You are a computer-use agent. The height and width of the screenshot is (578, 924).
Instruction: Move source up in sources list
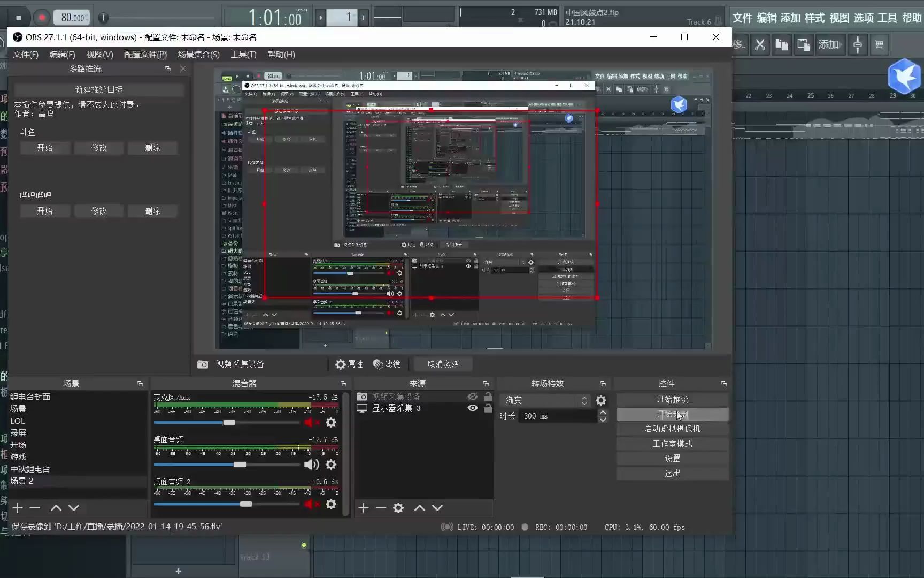coord(420,508)
